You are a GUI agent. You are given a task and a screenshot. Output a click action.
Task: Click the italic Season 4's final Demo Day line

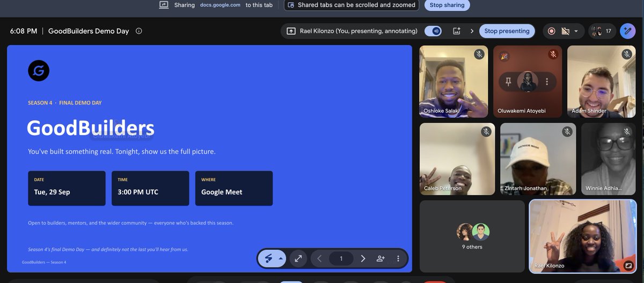tap(108, 249)
